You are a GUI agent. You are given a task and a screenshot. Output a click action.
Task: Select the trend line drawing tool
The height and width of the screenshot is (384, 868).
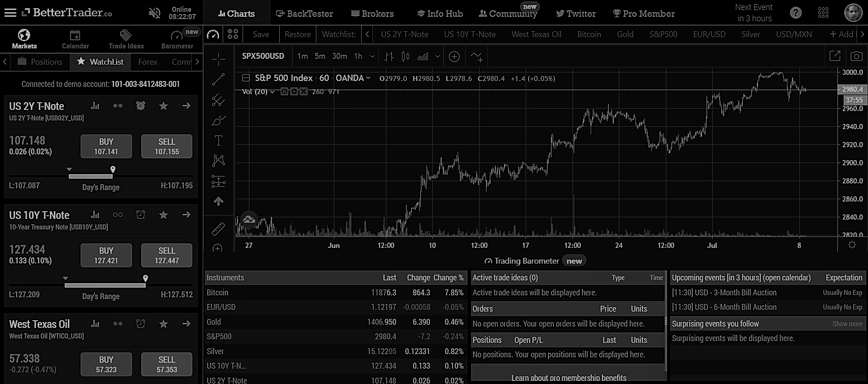(219, 80)
